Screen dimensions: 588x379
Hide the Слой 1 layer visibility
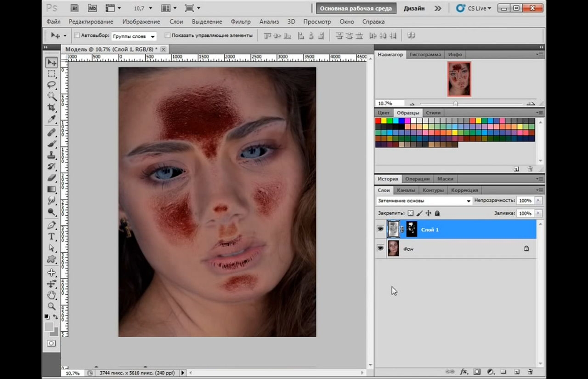380,229
